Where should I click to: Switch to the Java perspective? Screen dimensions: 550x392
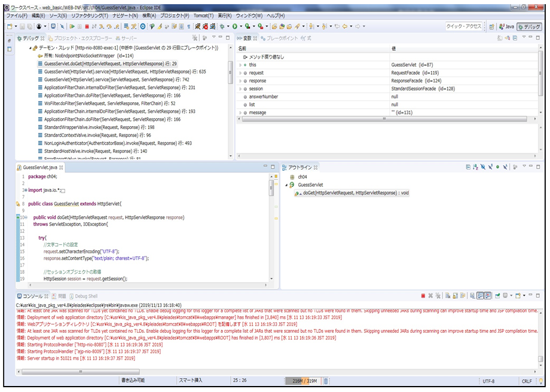tap(506, 26)
